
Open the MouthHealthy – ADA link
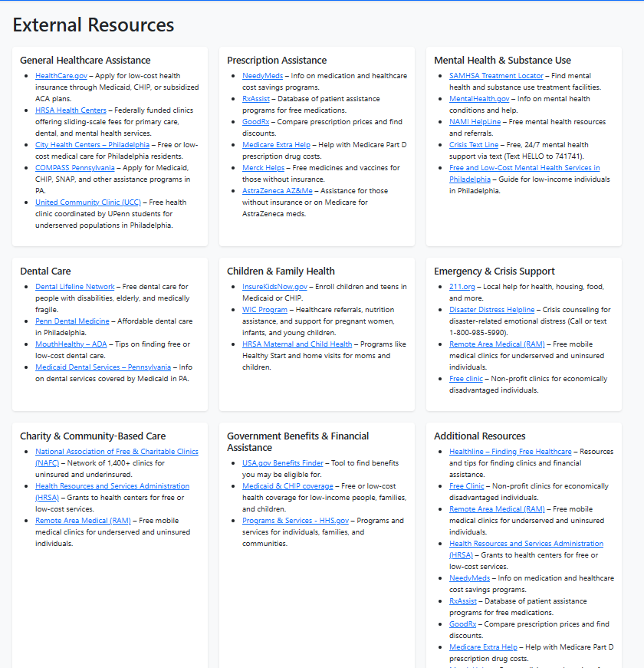coord(71,344)
